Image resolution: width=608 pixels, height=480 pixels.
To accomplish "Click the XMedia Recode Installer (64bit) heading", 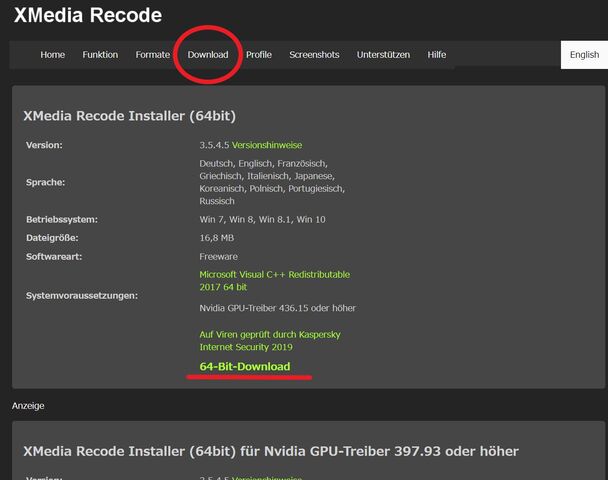I will (x=130, y=116).
